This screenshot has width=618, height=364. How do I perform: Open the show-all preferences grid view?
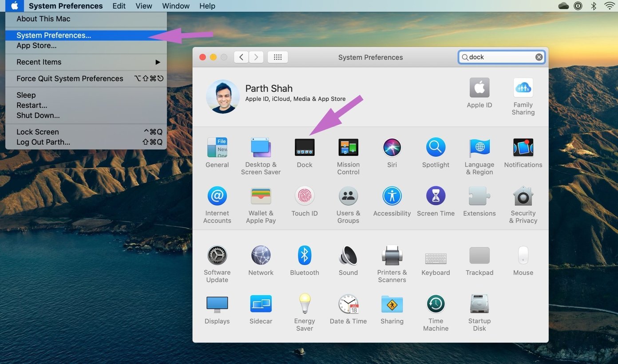(277, 57)
